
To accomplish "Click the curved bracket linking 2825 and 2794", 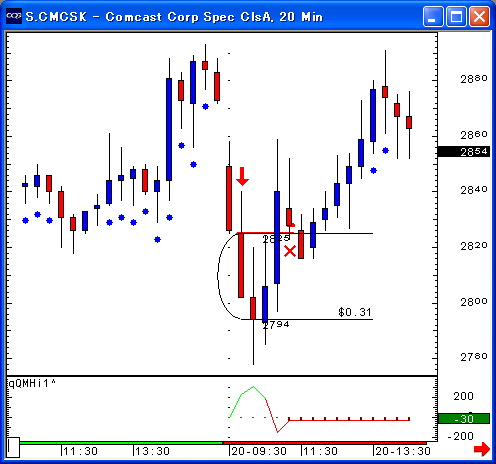I will pyautogui.click(x=219, y=276).
